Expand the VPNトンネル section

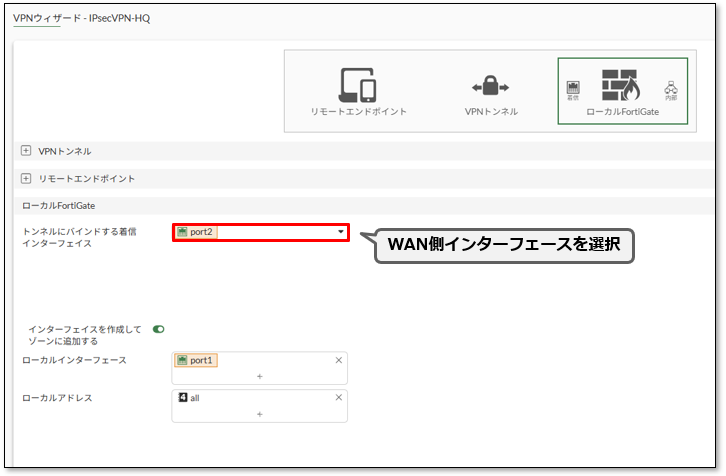(26, 151)
